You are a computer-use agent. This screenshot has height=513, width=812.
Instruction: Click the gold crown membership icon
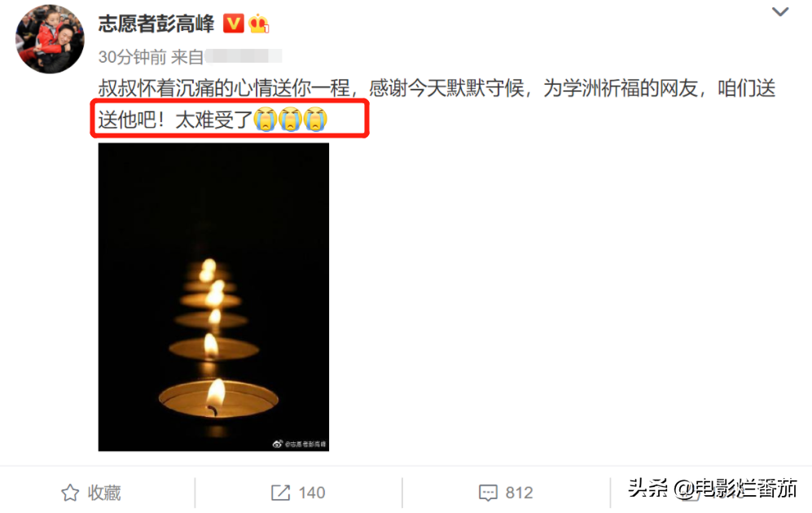(x=258, y=24)
